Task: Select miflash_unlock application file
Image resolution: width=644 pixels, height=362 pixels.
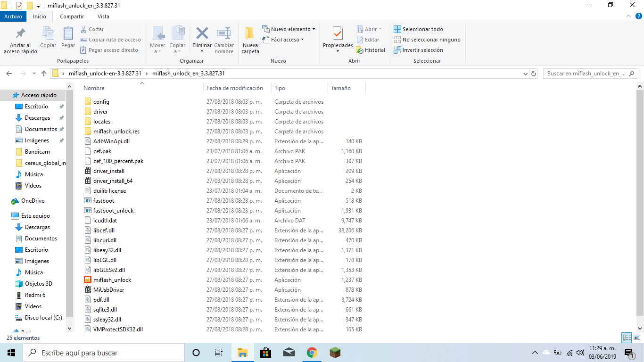Action: click(x=112, y=280)
